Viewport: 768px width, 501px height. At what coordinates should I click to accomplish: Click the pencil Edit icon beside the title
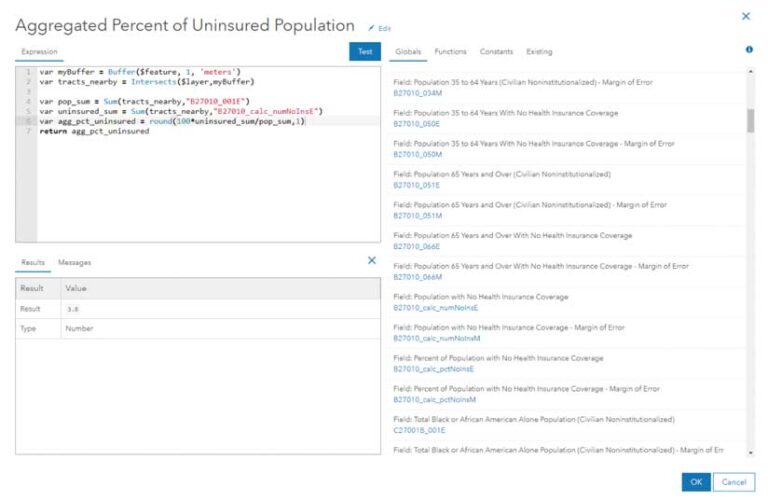pyautogui.click(x=371, y=28)
